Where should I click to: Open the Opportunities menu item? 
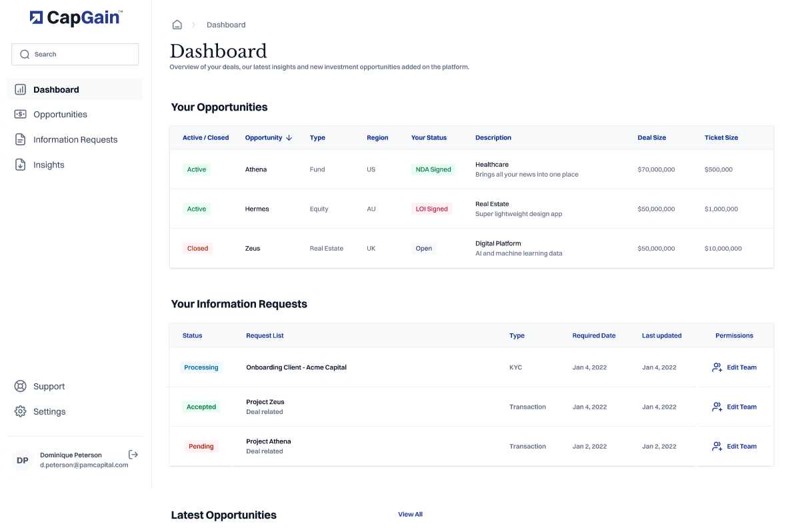pos(60,115)
